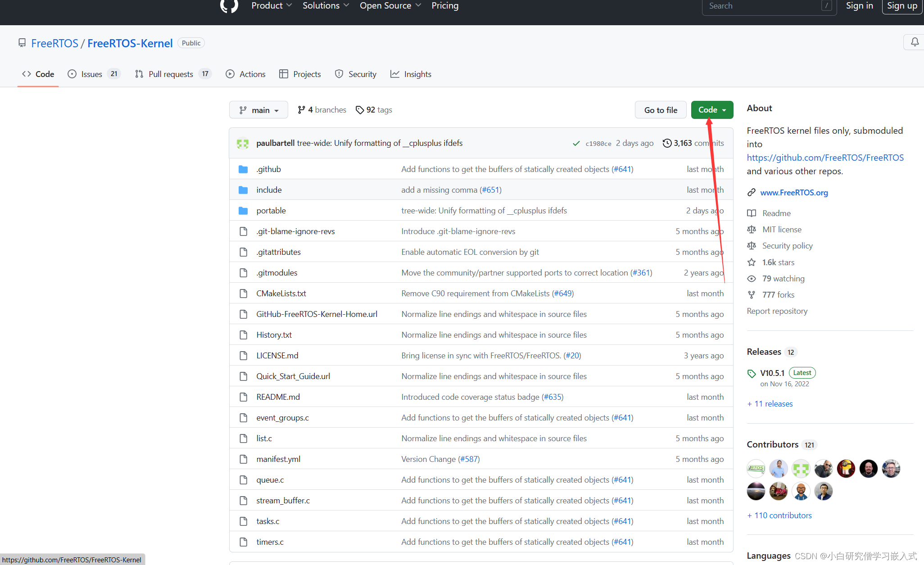Screen dimensions: 924x565
Task: Open the .github folder icon
Action: tap(243, 169)
